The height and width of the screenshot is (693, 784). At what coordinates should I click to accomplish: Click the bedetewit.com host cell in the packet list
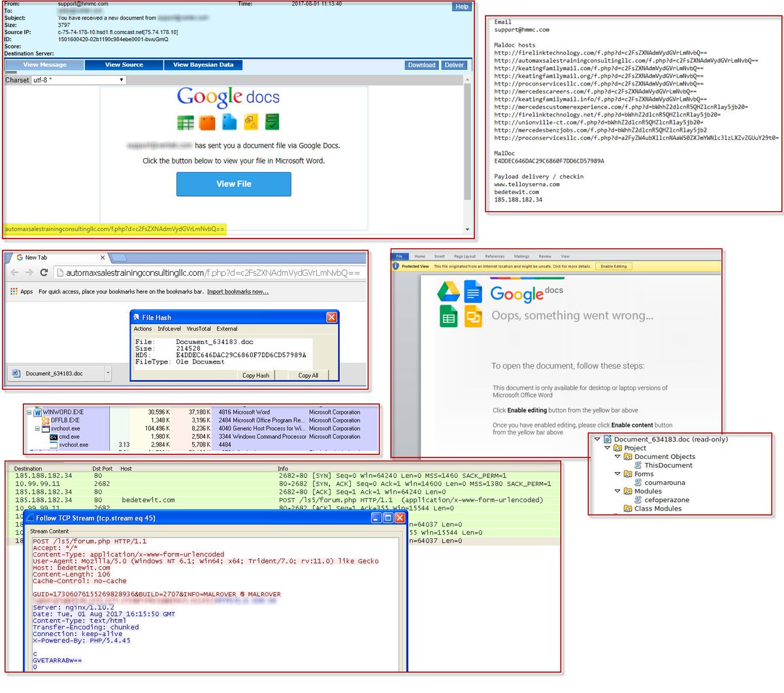coord(148,500)
